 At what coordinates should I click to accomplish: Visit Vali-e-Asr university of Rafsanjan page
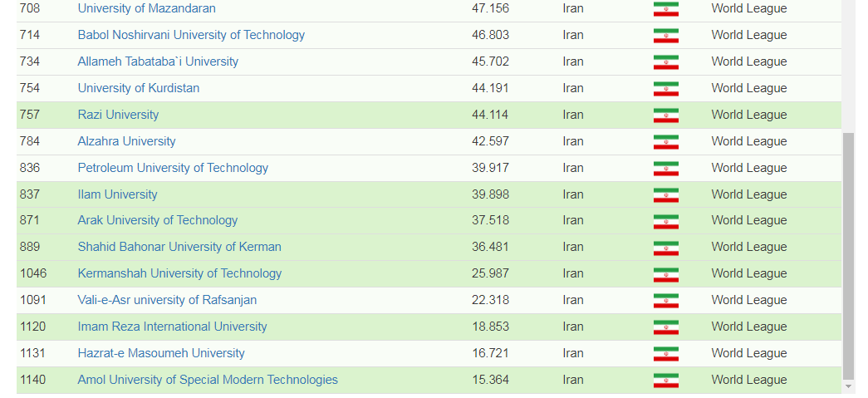coord(167,300)
